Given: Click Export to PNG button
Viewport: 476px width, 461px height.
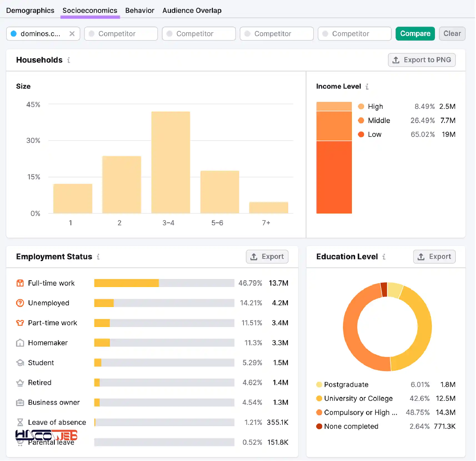Looking at the screenshot, I should click(422, 60).
